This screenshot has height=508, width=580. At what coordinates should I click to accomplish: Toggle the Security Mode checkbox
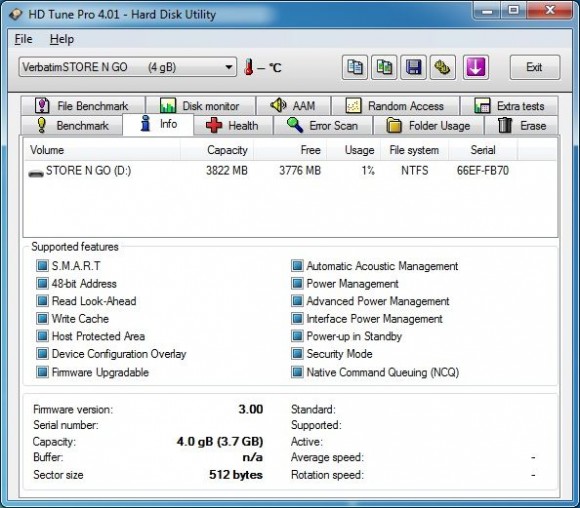(x=297, y=354)
